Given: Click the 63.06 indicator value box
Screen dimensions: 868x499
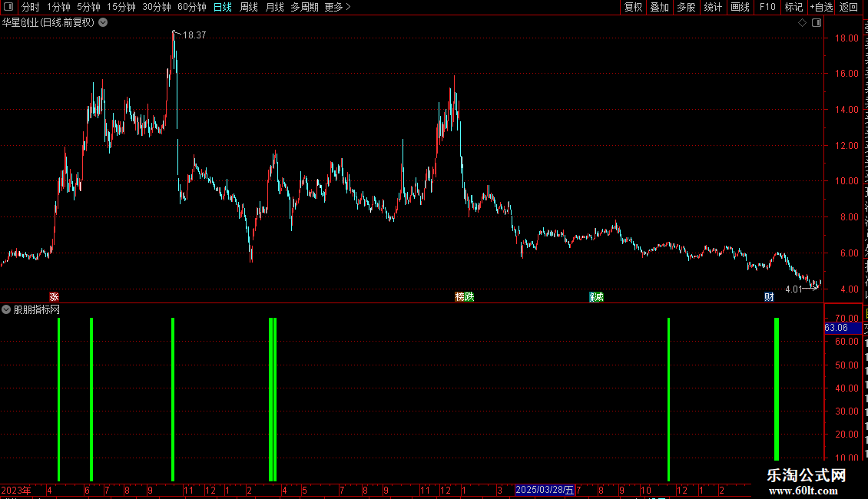Looking at the screenshot, I should coord(843,328).
